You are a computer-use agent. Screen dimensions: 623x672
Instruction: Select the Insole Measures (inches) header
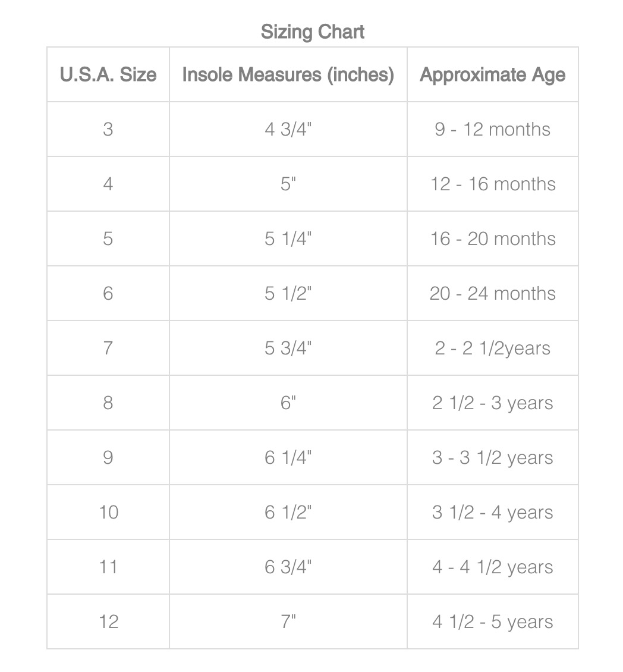288,75
